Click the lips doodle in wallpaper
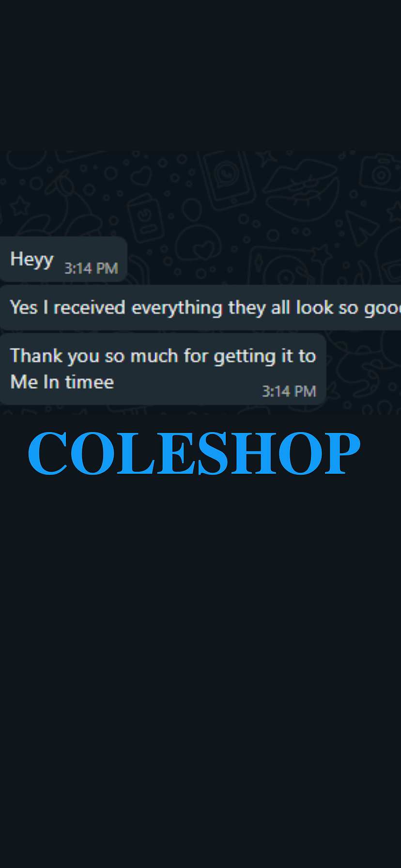Viewport: 401px width, 868px height. 302,189
